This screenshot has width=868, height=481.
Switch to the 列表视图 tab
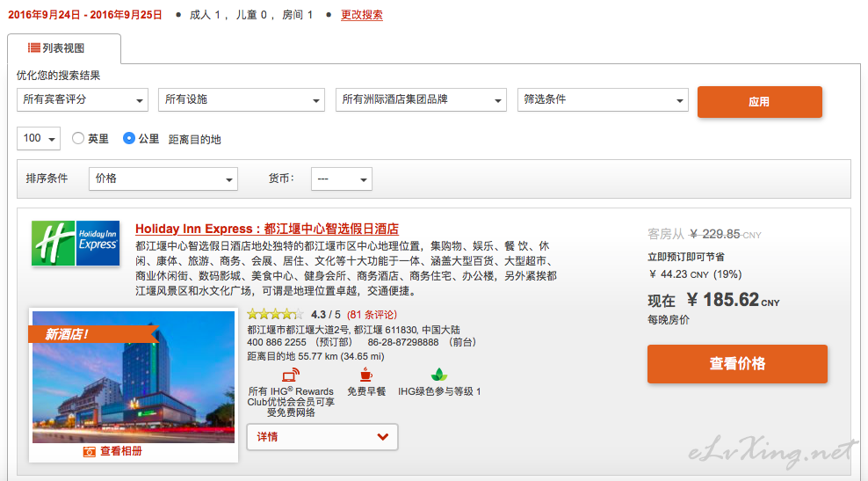63,48
